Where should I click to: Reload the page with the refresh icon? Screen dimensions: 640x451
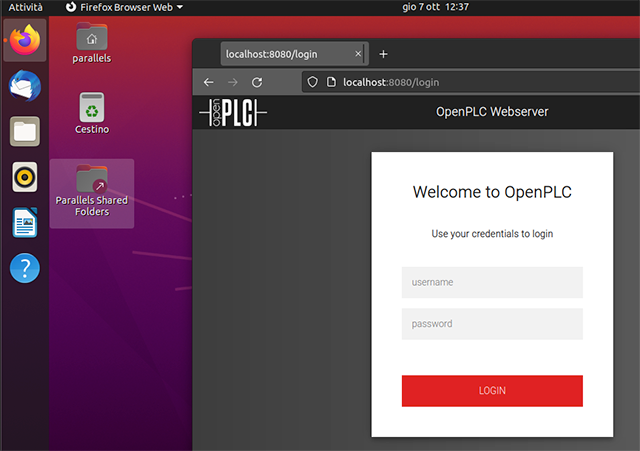(257, 82)
